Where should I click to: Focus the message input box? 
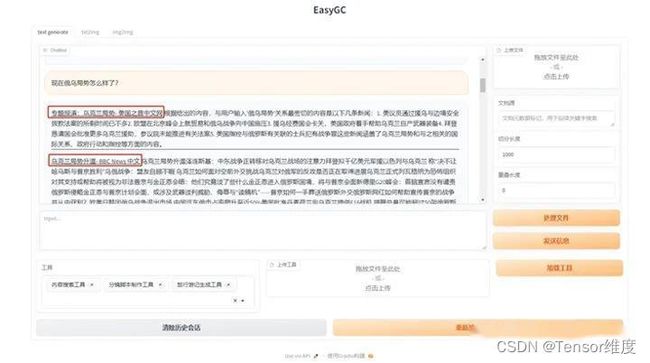[x=262, y=231]
